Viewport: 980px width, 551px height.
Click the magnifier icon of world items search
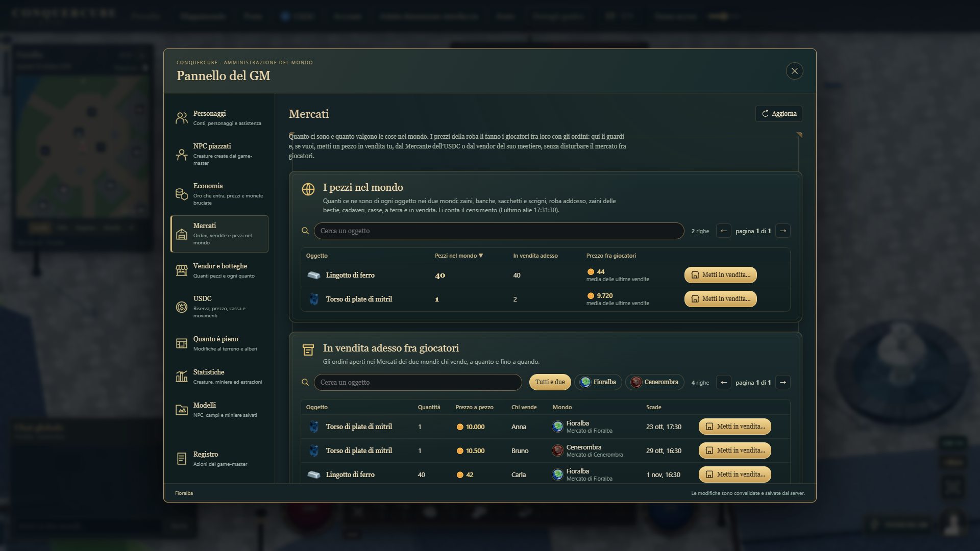[x=305, y=231]
